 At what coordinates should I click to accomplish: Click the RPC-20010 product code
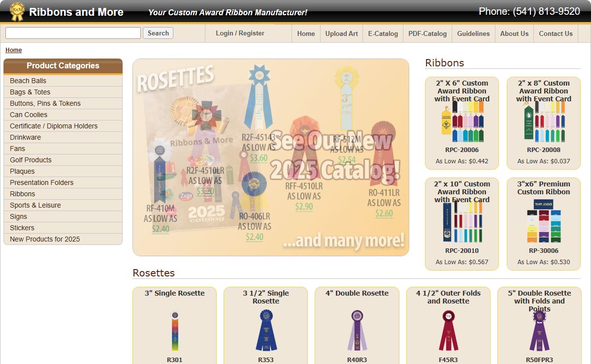tap(462, 251)
